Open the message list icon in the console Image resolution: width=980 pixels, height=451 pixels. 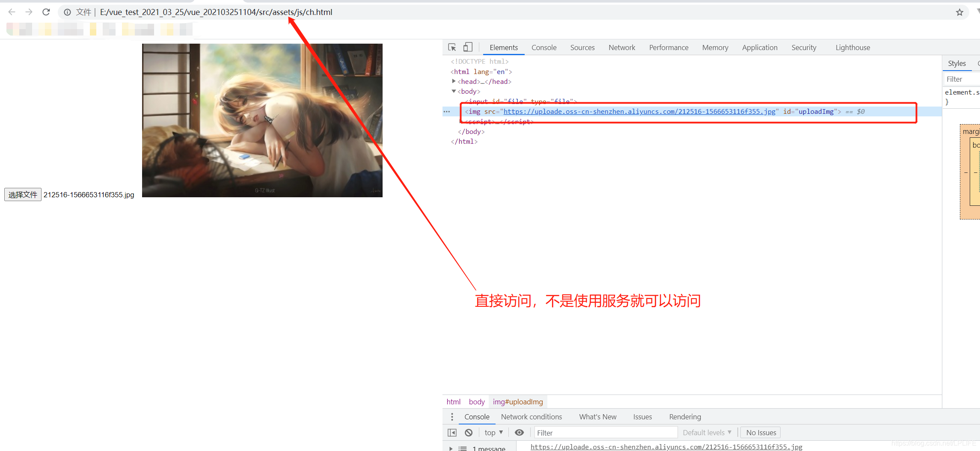coord(463,448)
